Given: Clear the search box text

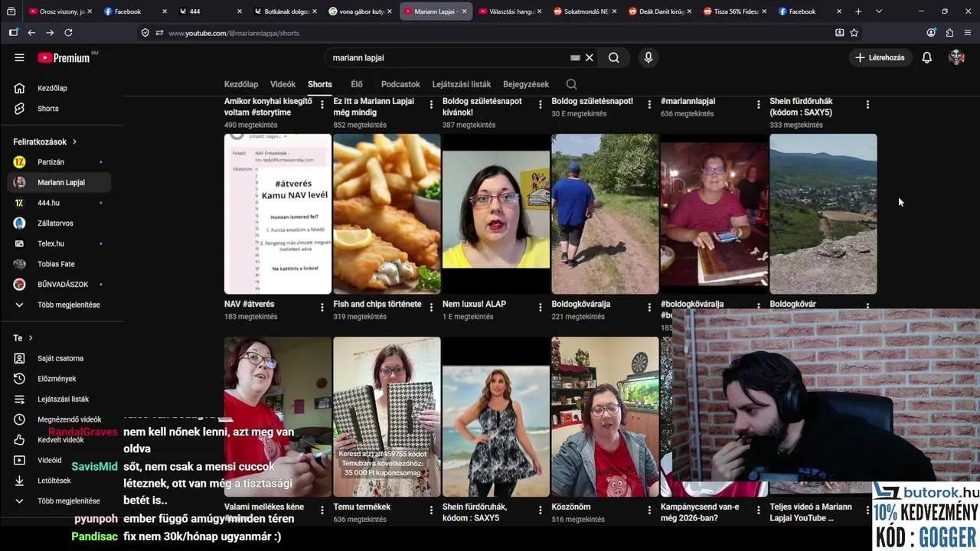Looking at the screenshot, I should [x=590, y=57].
